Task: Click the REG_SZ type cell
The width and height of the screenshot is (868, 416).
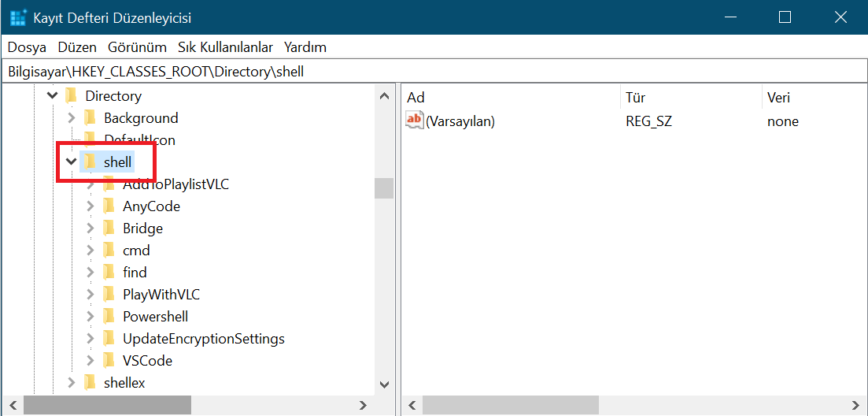Action: [648, 121]
